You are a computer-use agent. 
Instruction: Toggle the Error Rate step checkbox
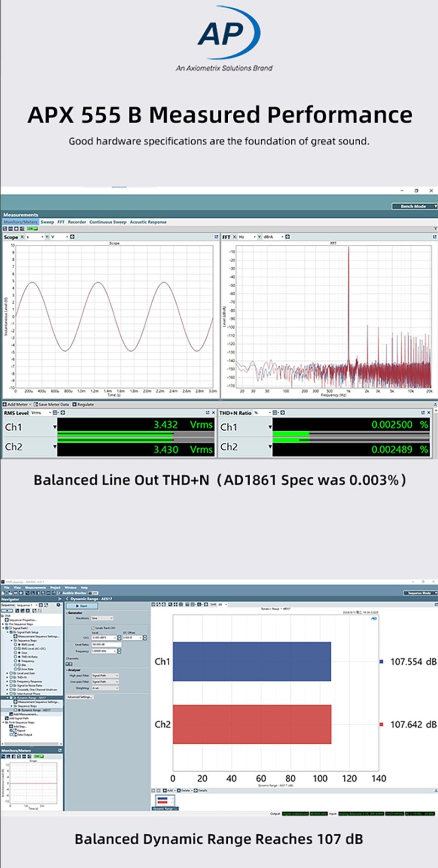(15, 669)
